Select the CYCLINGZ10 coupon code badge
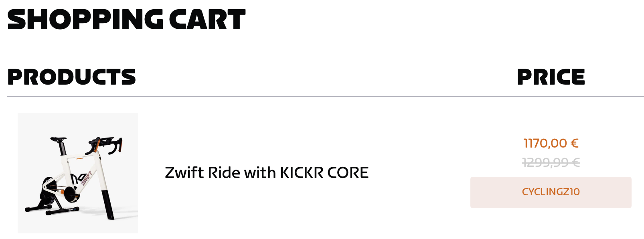The height and width of the screenshot is (239, 644). tap(551, 192)
